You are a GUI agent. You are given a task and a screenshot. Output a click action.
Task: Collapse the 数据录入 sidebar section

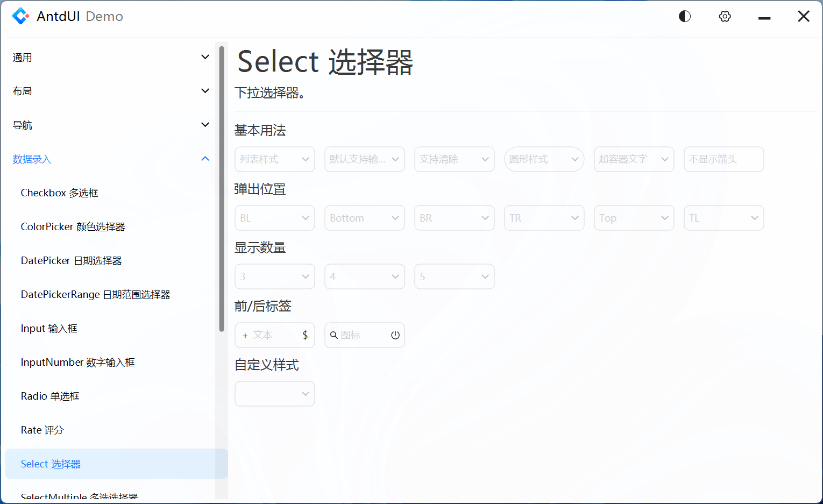(108, 159)
